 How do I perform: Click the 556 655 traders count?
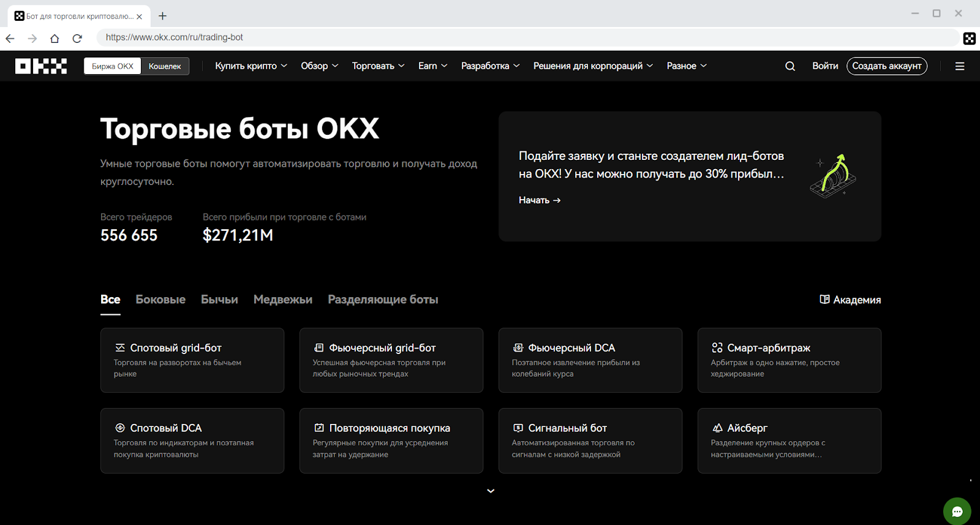click(x=129, y=235)
